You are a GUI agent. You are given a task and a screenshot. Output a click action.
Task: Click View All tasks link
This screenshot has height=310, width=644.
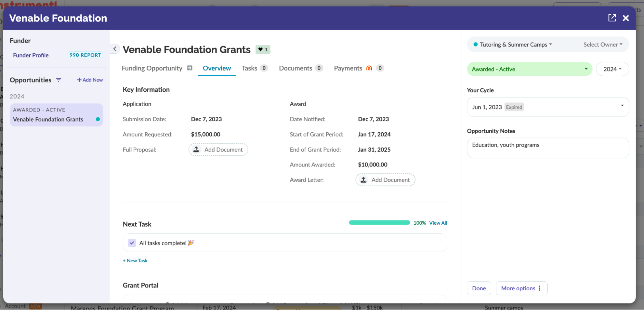pyautogui.click(x=438, y=223)
